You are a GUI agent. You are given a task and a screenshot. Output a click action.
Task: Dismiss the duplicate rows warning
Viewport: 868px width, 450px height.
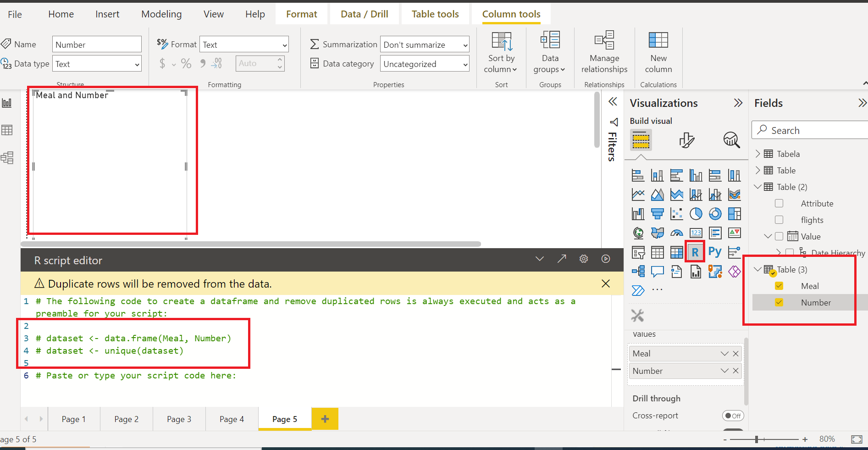click(x=606, y=283)
